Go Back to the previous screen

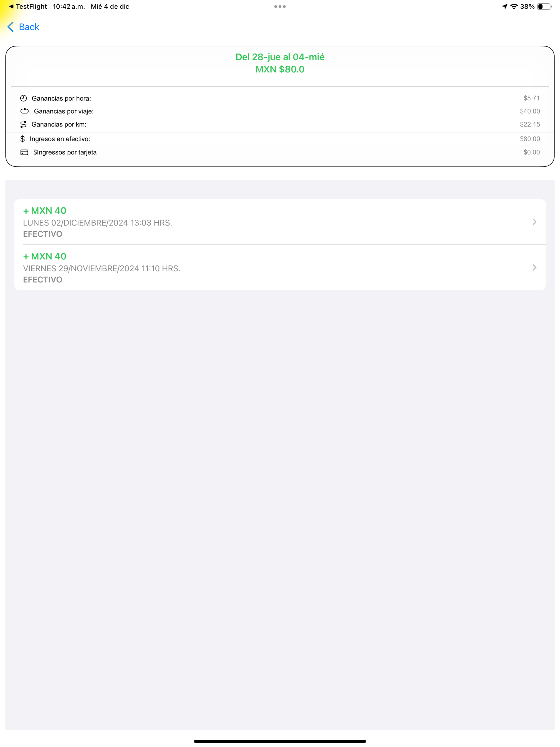pos(23,27)
